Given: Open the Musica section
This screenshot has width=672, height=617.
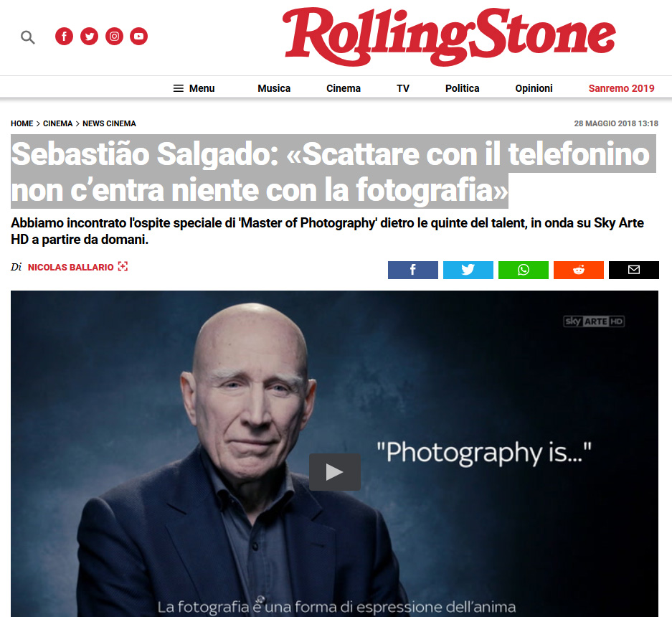Looking at the screenshot, I should [274, 88].
